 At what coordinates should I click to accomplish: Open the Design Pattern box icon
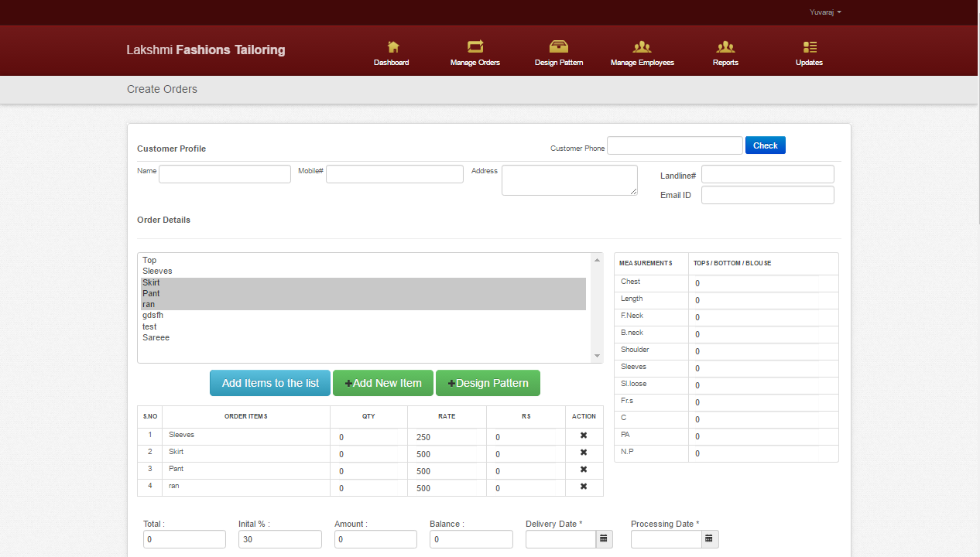(x=559, y=46)
